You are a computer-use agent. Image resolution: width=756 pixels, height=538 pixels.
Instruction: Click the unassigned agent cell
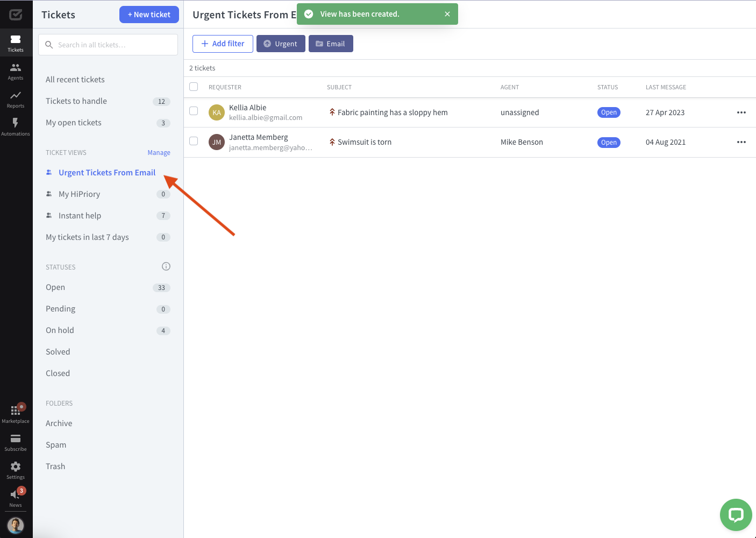coord(519,112)
